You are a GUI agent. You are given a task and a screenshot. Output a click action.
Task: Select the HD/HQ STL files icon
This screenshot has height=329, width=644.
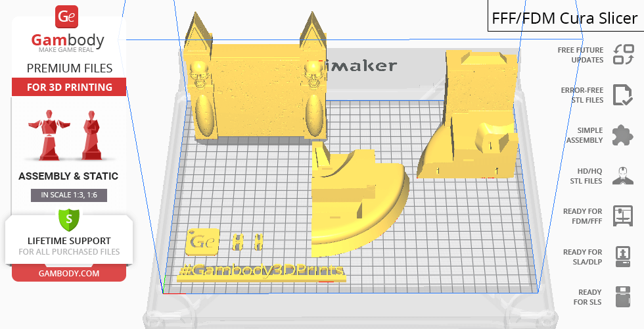622,176
